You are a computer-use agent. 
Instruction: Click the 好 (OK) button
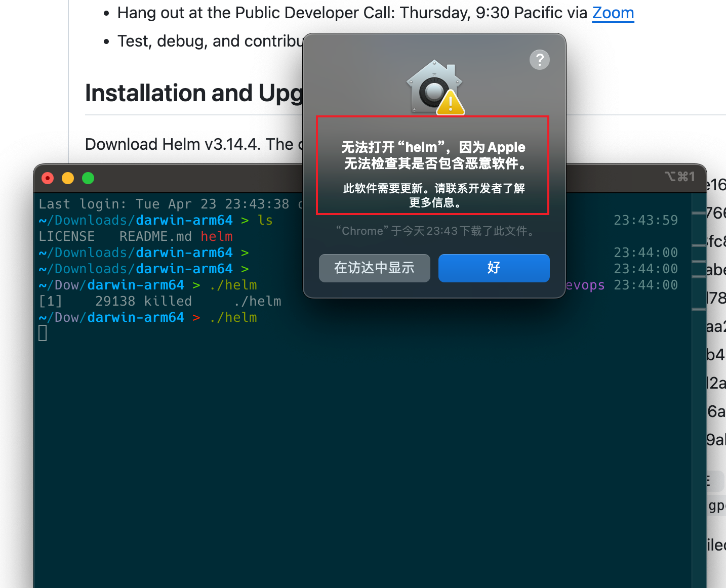494,268
